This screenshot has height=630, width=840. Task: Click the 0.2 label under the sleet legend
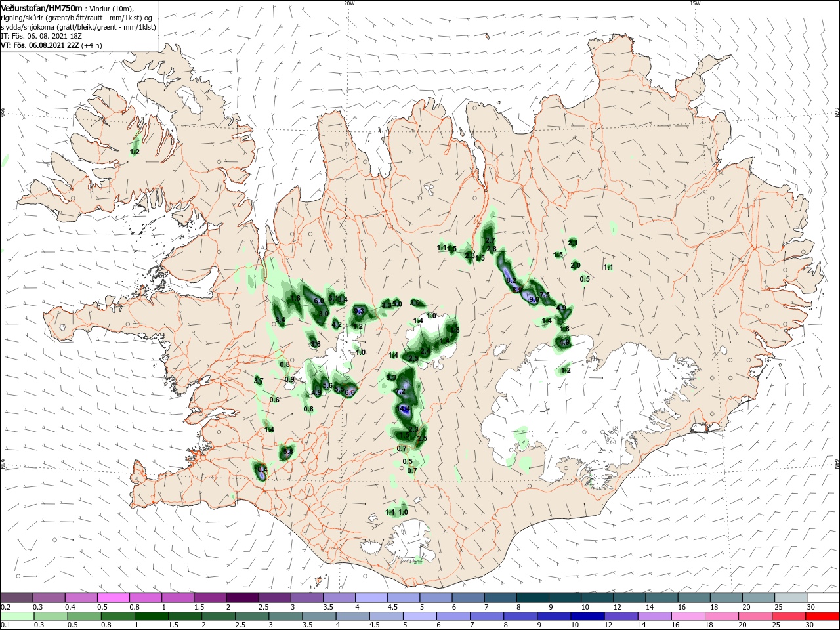click(x=5, y=607)
